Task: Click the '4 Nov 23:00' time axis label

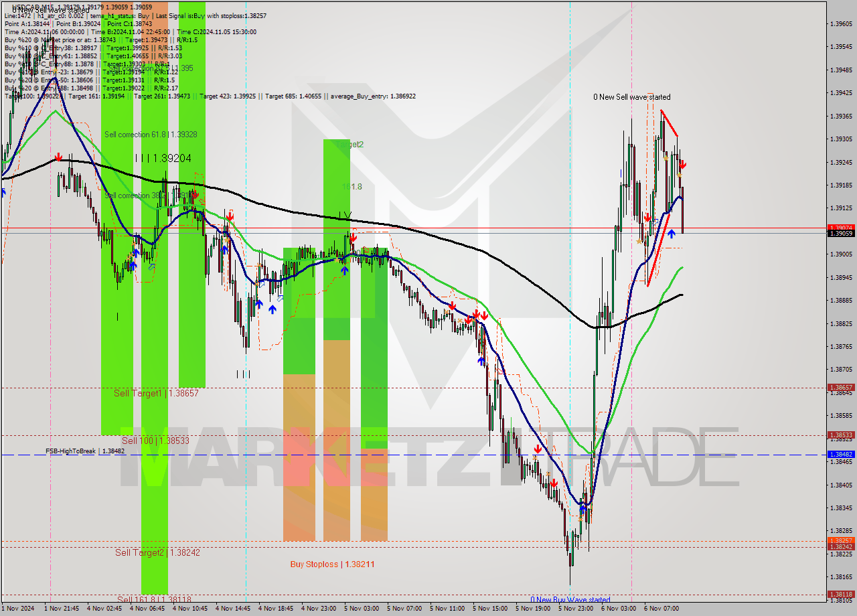Action: 319,609
